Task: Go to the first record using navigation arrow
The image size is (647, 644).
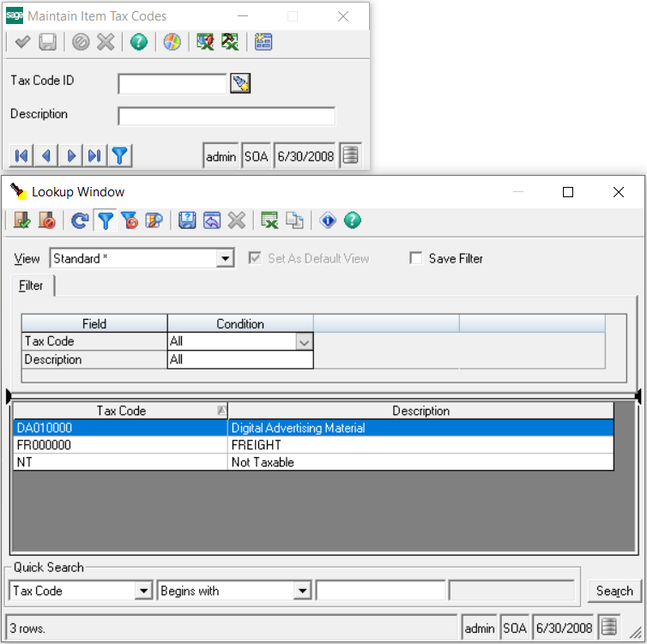Action: point(21,155)
